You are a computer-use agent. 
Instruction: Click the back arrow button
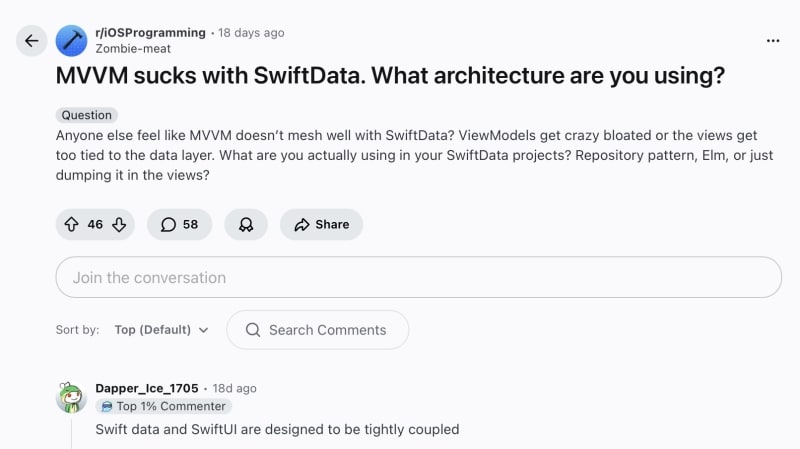point(31,41)
